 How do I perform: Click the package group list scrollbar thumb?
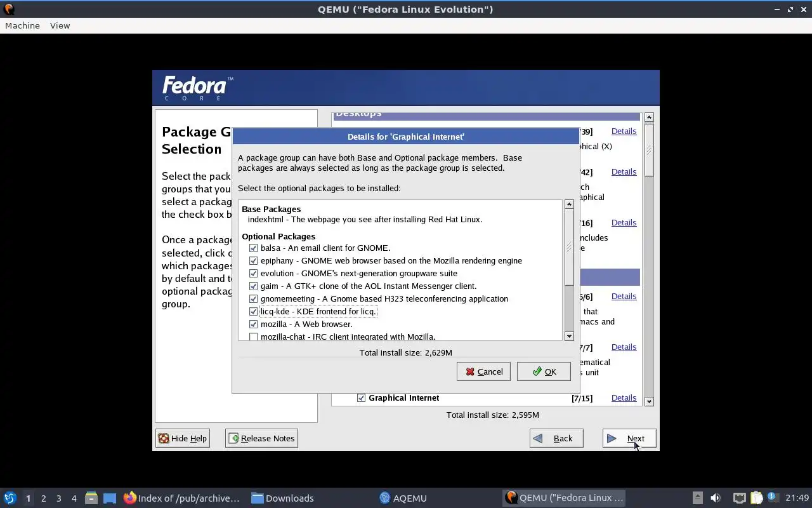pyautogui.click(x=649, y=150)
